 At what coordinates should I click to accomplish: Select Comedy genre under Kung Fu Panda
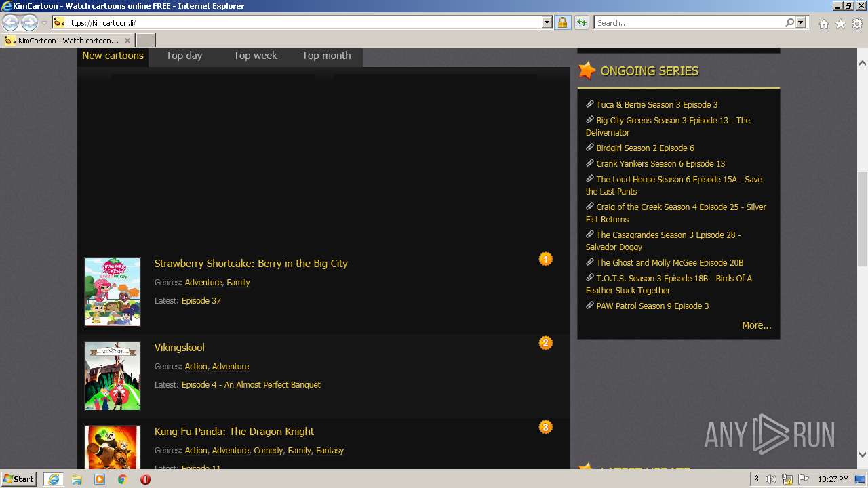pos(269,451)
